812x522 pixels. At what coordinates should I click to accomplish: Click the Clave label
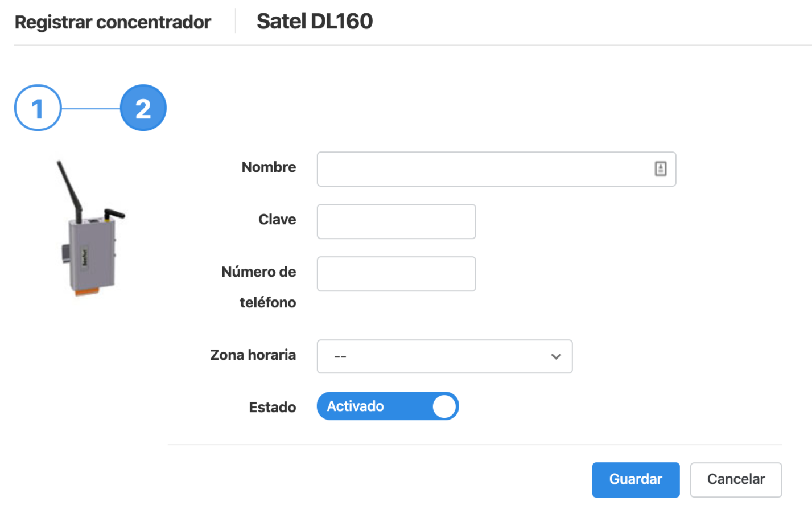coord(277,219)
